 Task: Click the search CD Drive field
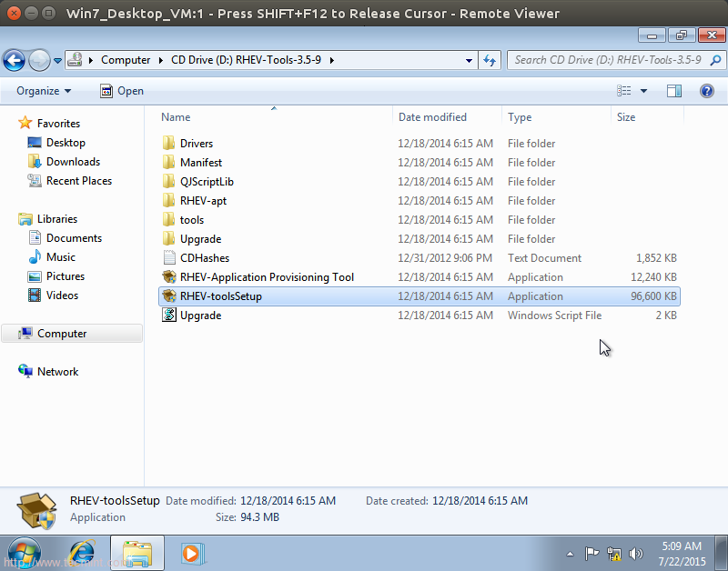[x=608, y=60]
